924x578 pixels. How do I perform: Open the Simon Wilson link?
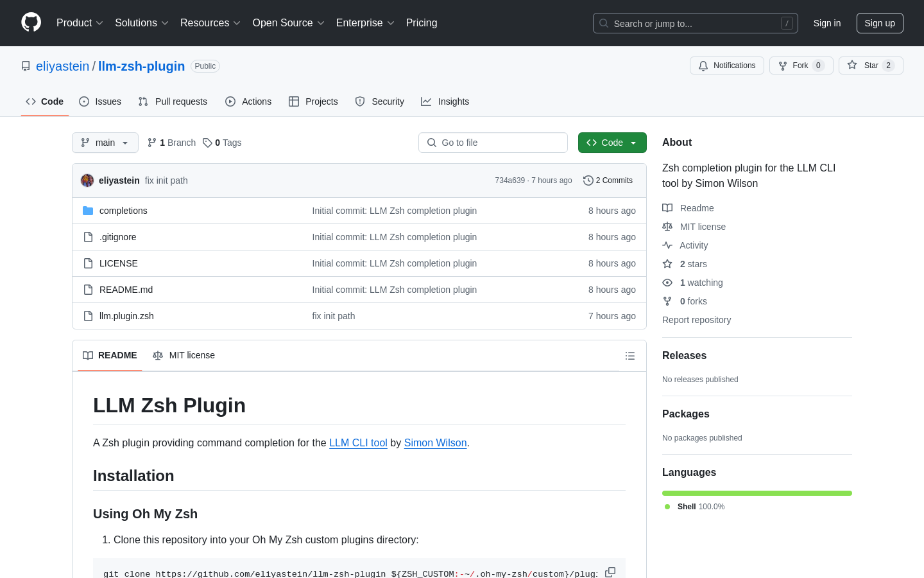[x=436, y=443]
